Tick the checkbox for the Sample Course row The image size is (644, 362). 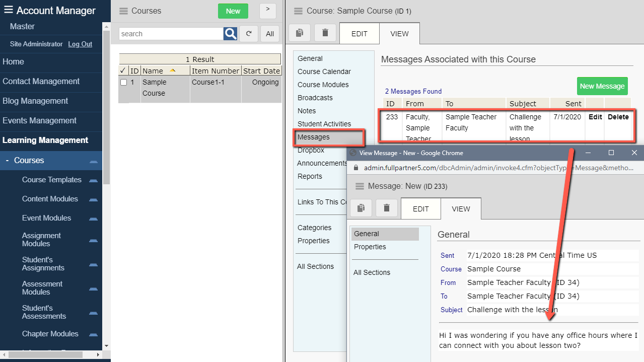(x=123, y=83)
